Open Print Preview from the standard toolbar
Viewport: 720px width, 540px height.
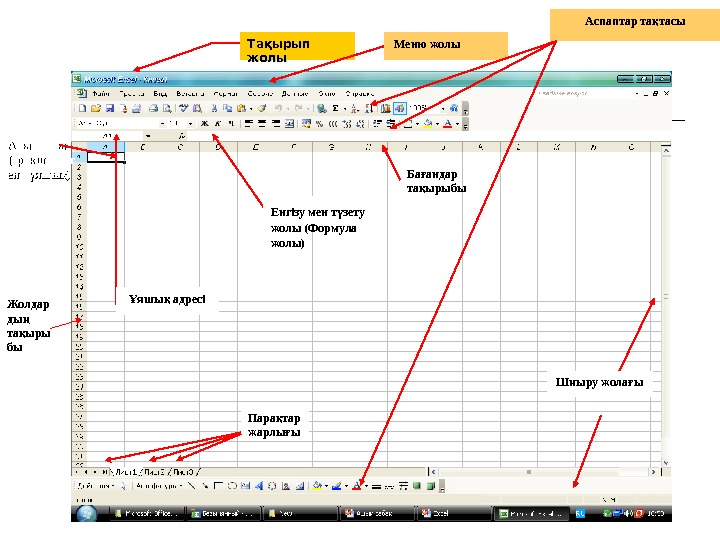(x=167, y=108)
